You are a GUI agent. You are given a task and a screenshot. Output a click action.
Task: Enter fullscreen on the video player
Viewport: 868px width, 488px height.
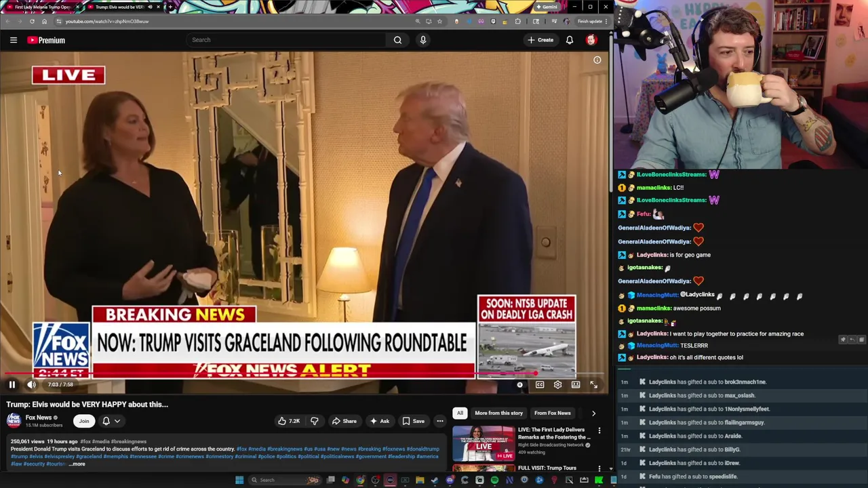click(593, 384)
